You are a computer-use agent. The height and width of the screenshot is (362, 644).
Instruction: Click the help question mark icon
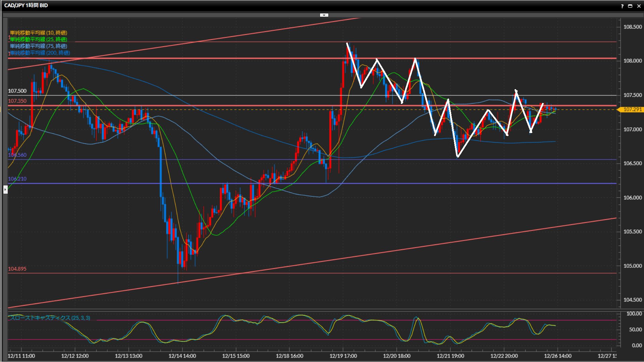pos(622,6)
